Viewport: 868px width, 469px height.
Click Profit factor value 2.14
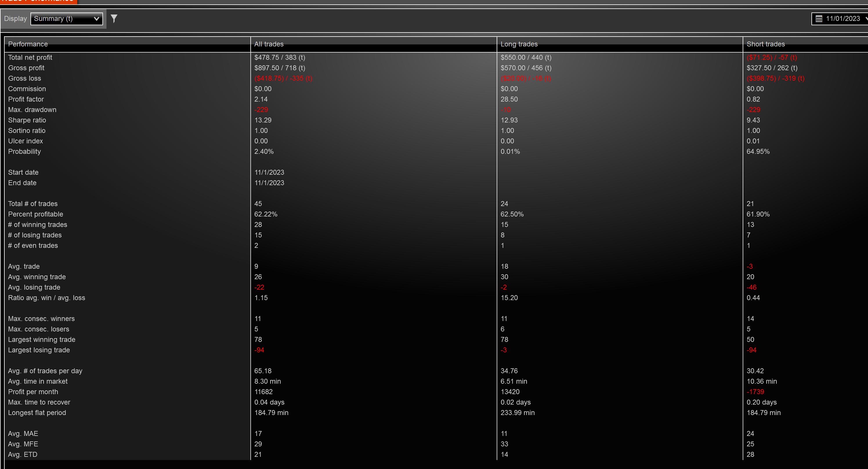(x=261, y=99)
